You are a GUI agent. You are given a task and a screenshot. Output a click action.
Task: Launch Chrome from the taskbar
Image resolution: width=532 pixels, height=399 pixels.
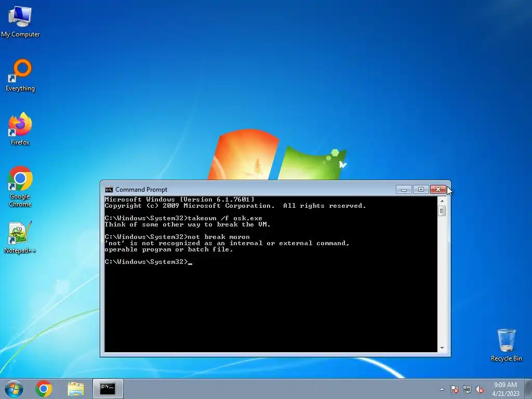[x=44, y=389]
